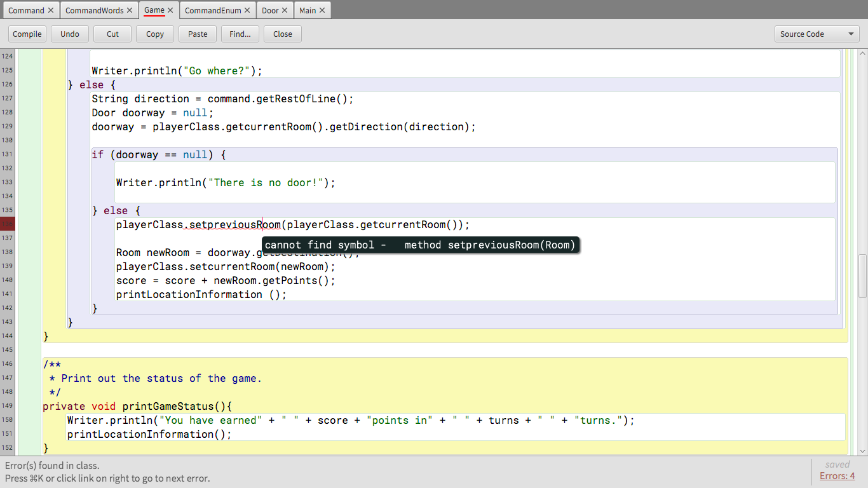Click the Copy button
The width and height of the screenshot is (868, 488).
[155, 34]
